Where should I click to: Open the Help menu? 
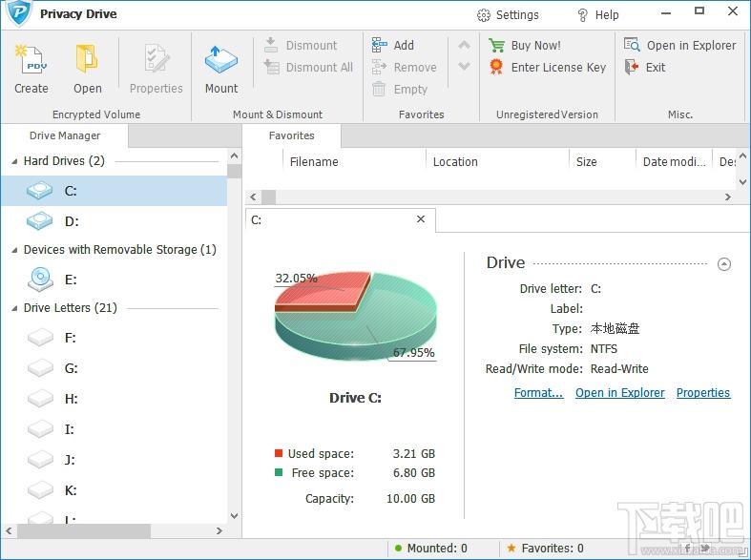(x=597, y=15)
